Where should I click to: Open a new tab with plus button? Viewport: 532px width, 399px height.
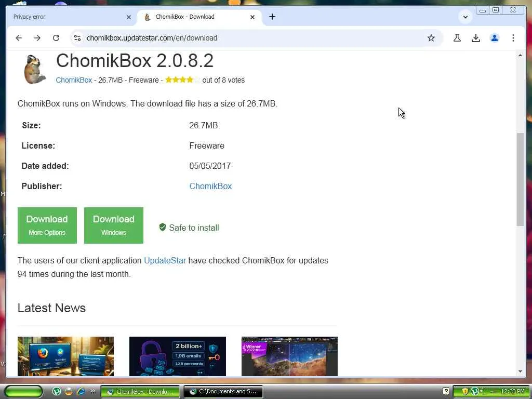[x=272, y=17]
